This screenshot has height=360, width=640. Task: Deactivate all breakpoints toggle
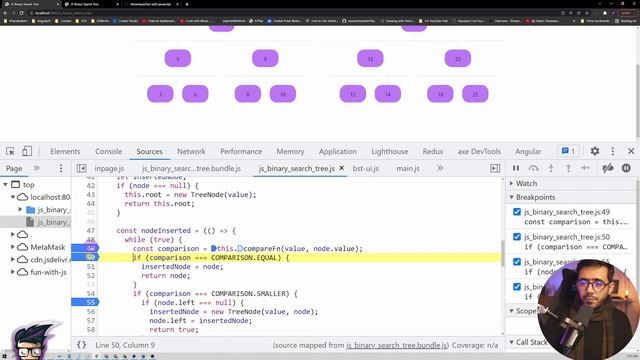608,168
